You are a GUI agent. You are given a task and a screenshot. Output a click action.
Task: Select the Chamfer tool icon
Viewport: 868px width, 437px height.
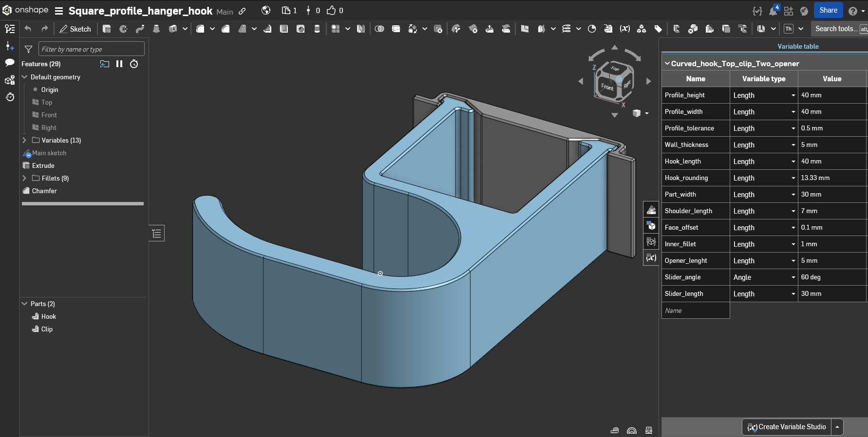coord(226,29)
